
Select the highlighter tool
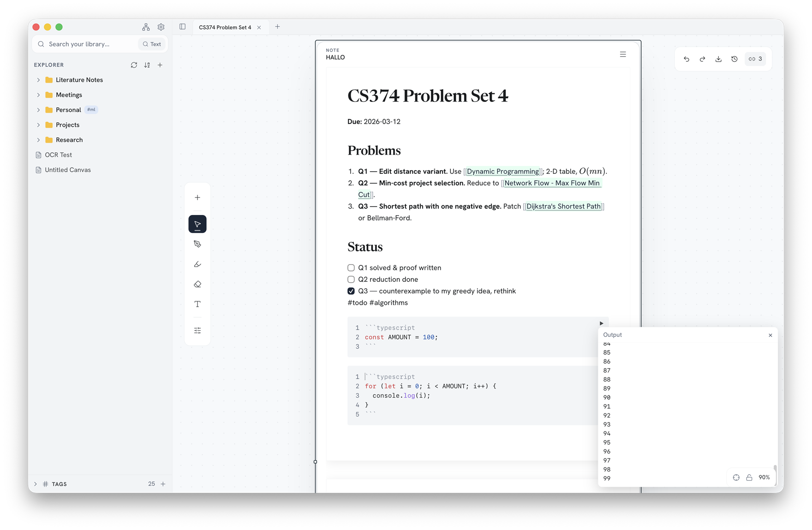pos(197,264)
